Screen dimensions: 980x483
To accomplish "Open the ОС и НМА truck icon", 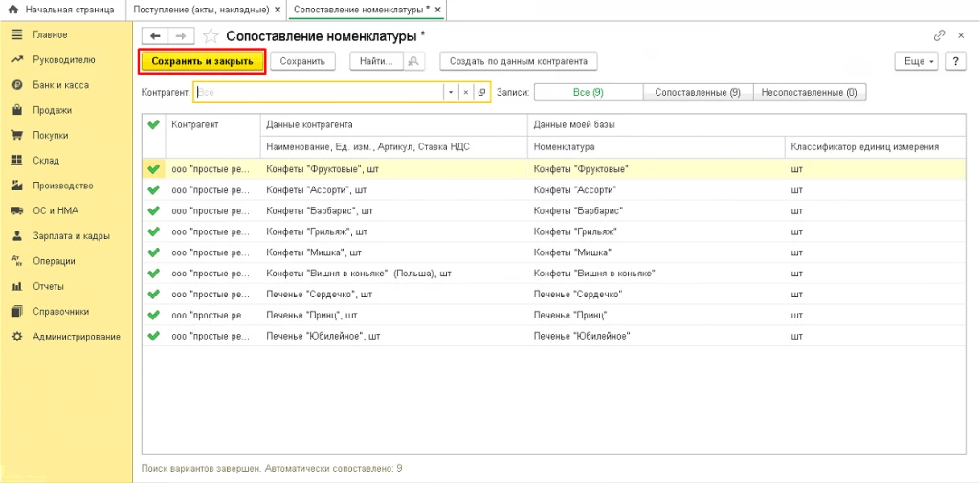I will coord(17,211).
